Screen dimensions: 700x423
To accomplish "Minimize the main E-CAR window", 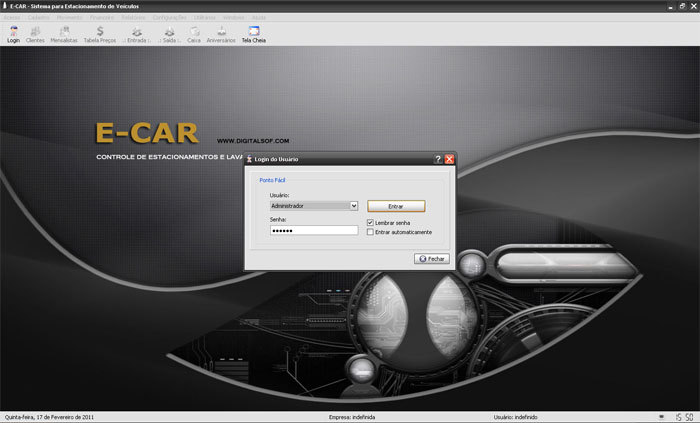I will pos(671,6).
